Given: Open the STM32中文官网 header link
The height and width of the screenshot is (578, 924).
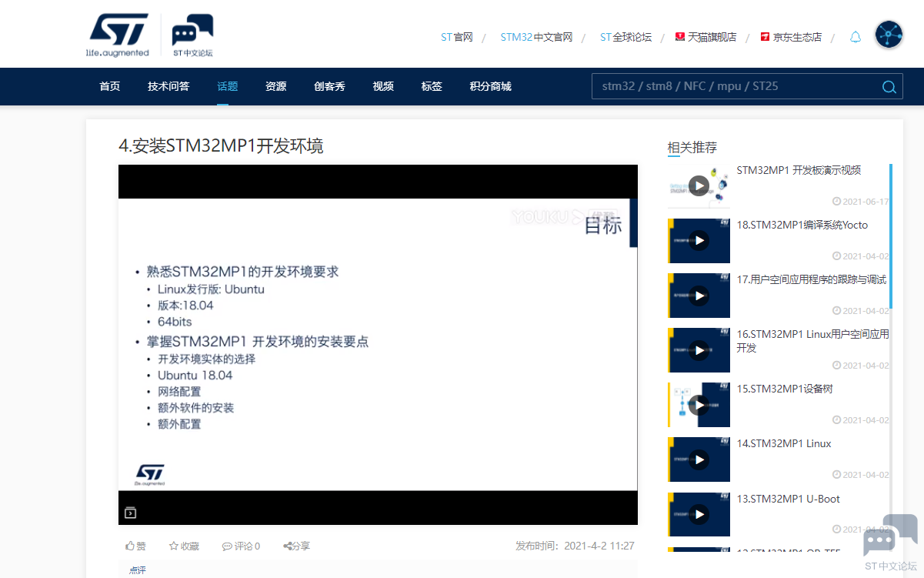Looking at the screenshot, I should [536, 37].
